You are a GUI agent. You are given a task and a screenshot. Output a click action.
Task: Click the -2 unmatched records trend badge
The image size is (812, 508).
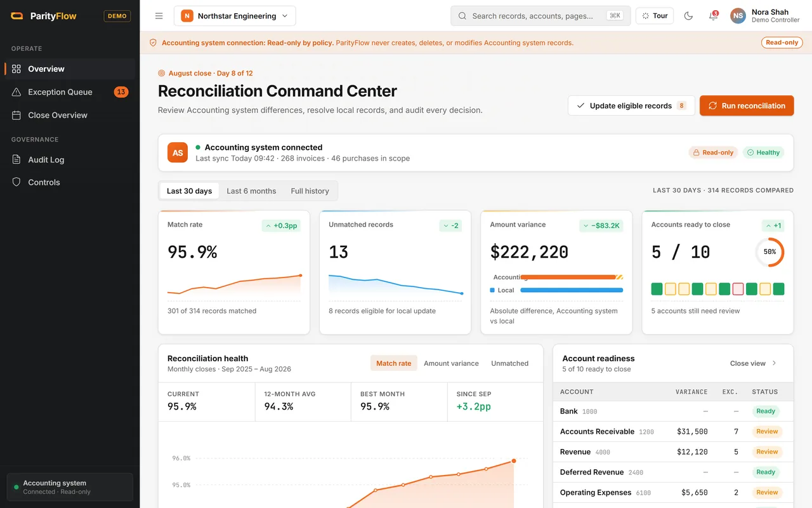(450, 225)
